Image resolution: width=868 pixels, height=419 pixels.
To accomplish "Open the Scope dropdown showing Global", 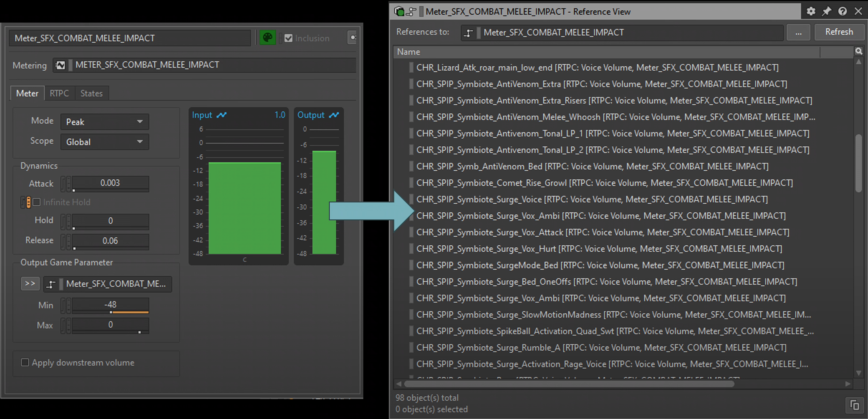I will pyautogui.click(x=105, y=142).
